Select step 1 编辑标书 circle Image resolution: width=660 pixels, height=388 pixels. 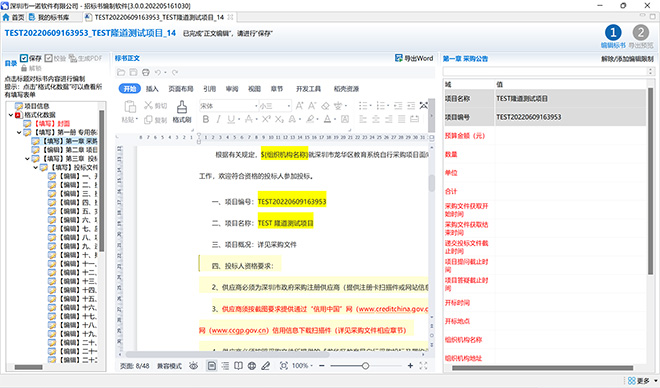(613, 32)
